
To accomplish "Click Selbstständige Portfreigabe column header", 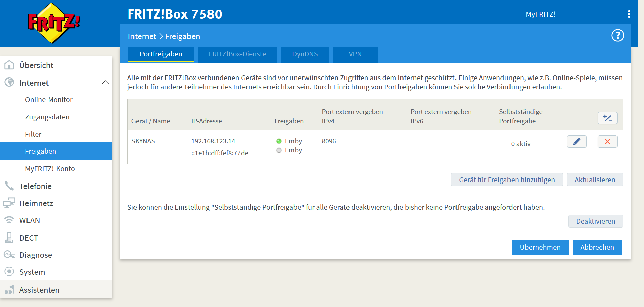I will pos(521,116).
